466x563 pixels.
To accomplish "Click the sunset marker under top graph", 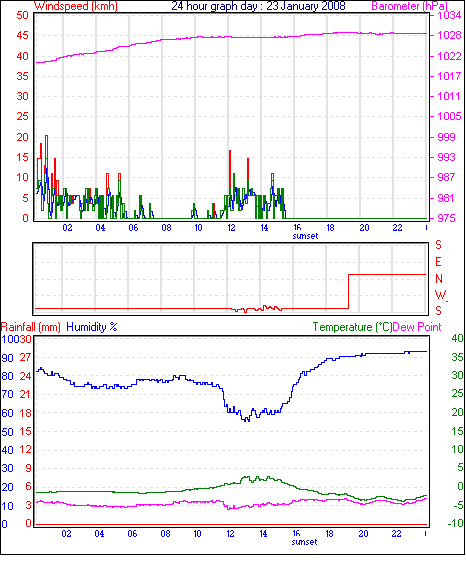I will pos(305,236).
